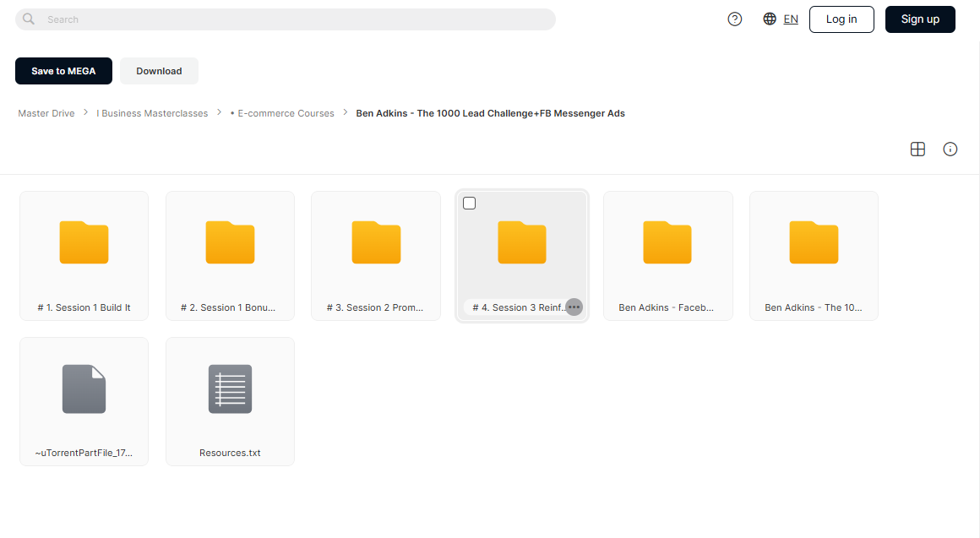Go to I Business Masterclasses breadcrumb
The width and height of the screenshot is (980, 538).
[152, 113]
